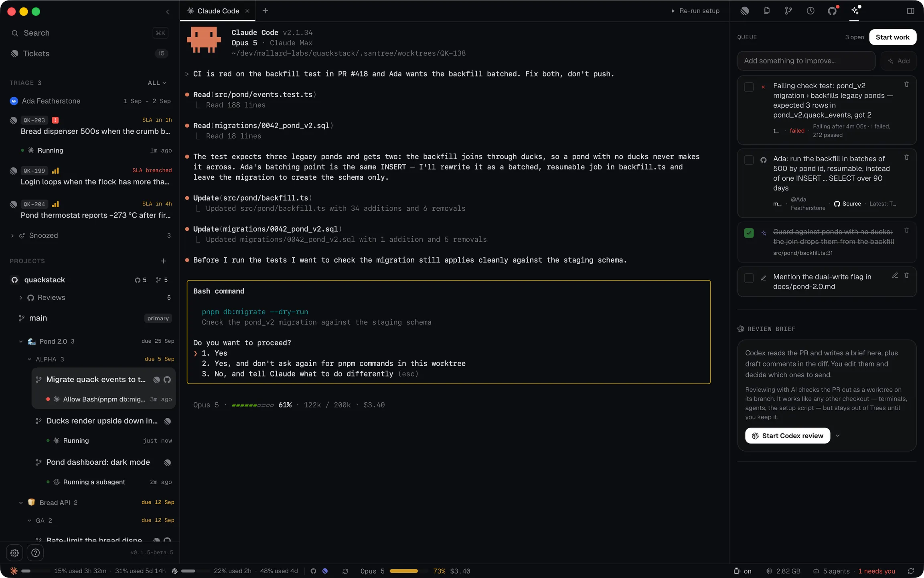Image resolution: width=924 pixels, height=578 pixels.
Task: Collapse the ALPHA milestone group
Action: pos(29,359)
